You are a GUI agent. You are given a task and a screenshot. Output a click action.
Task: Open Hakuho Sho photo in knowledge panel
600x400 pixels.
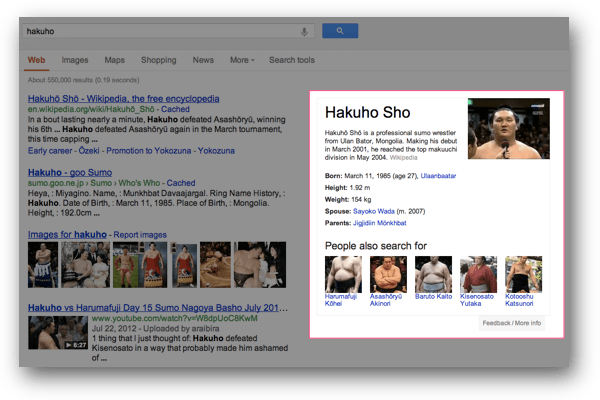(509, 129)
